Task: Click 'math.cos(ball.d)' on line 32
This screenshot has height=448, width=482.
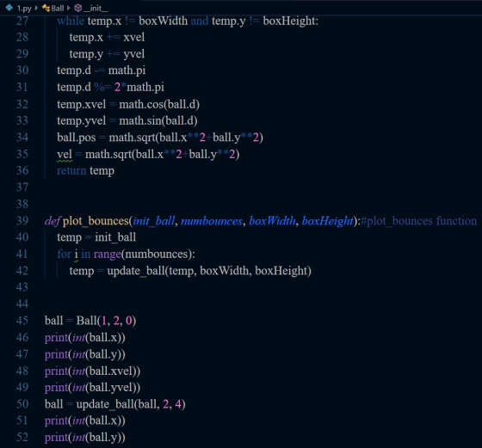Action: pos(159,104)
